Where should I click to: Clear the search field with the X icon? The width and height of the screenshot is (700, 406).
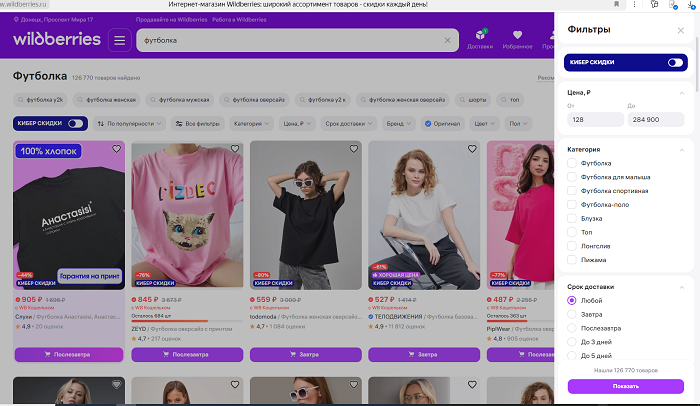point(447,40)
